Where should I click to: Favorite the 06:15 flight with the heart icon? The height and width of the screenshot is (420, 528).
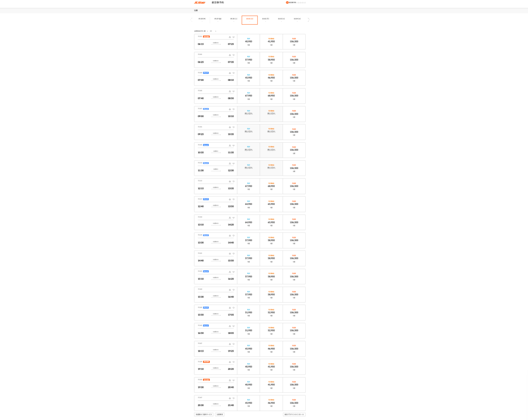233,37
